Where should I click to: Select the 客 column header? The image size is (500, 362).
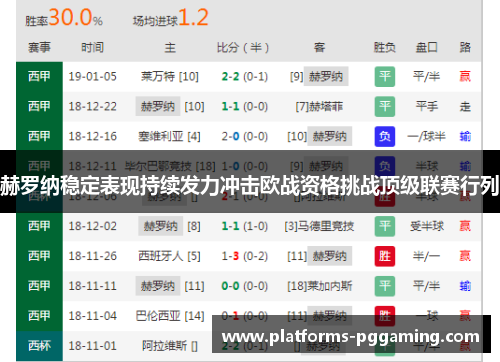tap(319, 47)
